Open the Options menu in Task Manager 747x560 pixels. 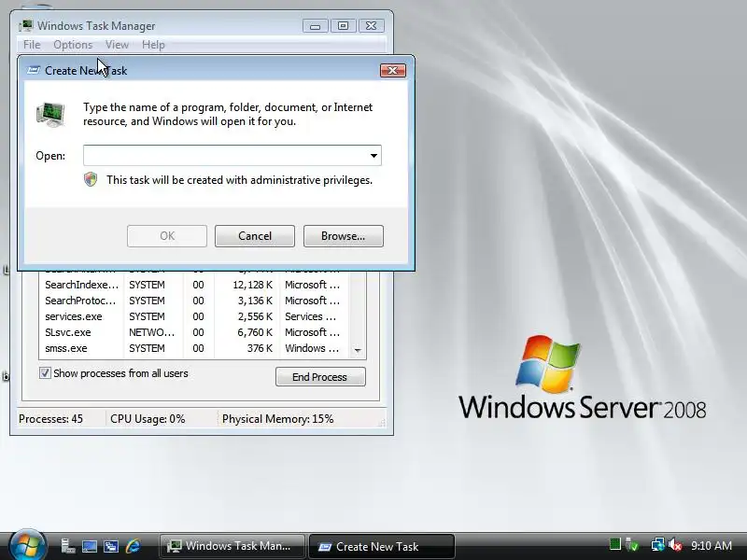tap(73, 45)
